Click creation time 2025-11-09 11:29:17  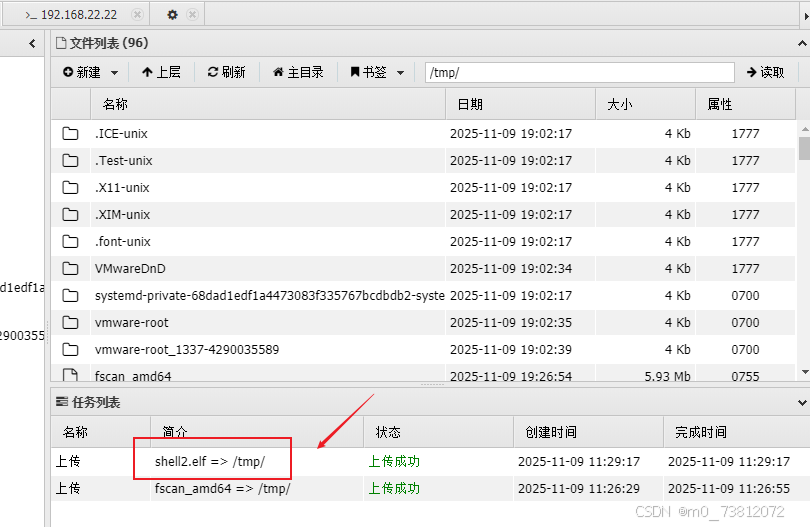(579, 461)
